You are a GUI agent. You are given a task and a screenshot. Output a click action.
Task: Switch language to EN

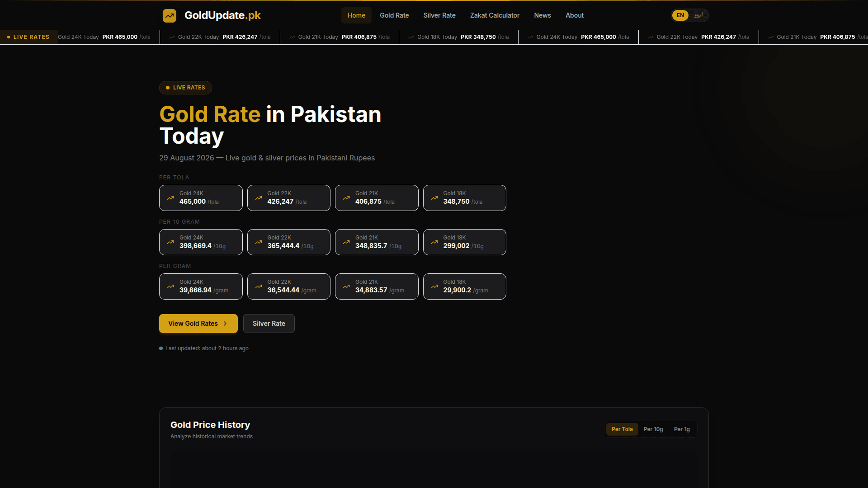click(x=680, y=15)
